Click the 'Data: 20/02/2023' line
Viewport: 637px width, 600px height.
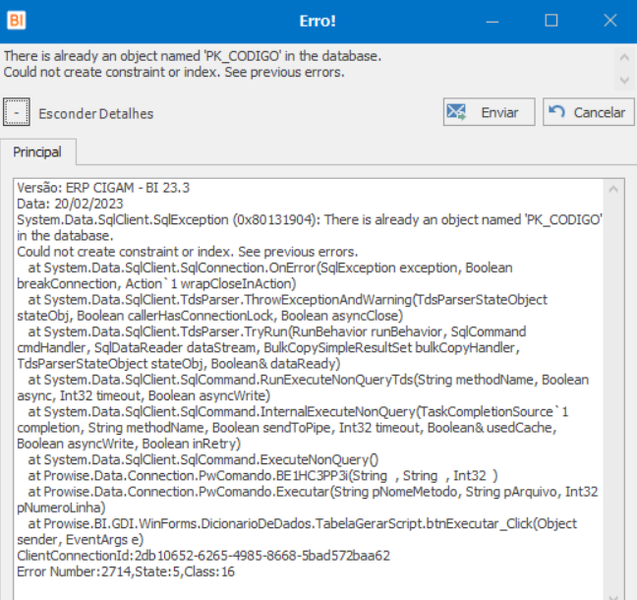[70, 204]
